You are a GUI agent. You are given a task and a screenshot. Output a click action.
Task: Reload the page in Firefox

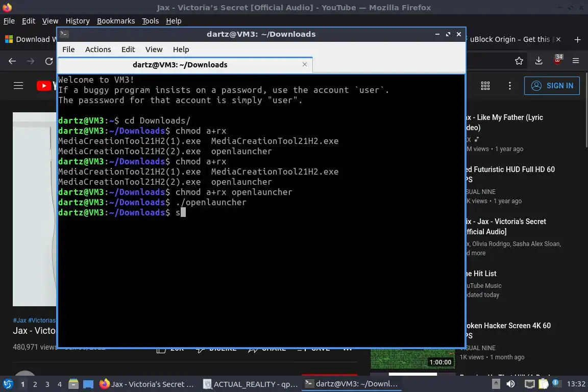click(49, 61)
